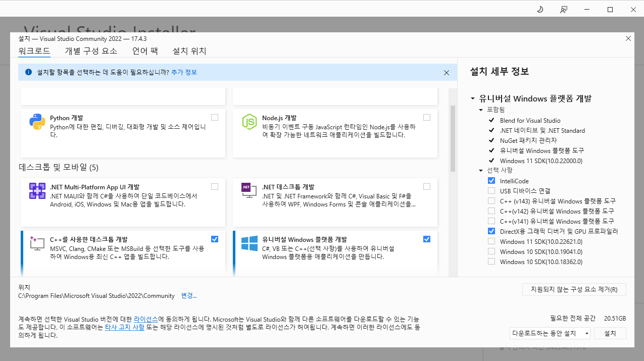Open the 추가 정보 link
Viewport: 644px width, 361px height.
tap(184, 72)
